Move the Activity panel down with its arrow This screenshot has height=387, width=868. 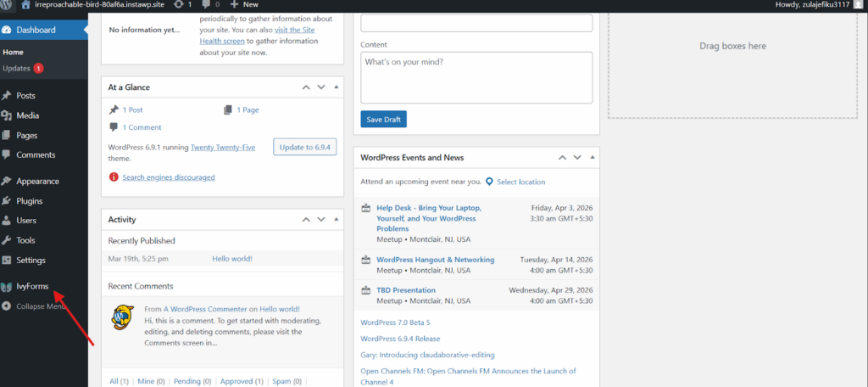(321, 220)
